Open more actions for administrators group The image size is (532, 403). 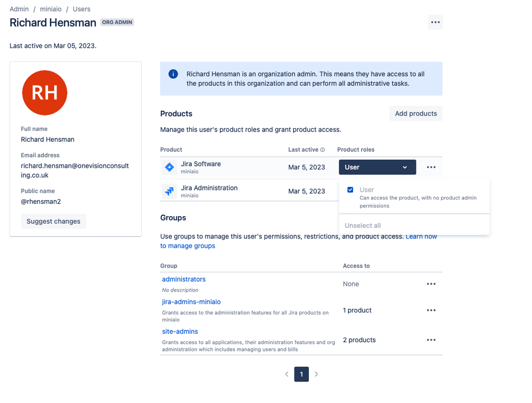coord(431,284)
